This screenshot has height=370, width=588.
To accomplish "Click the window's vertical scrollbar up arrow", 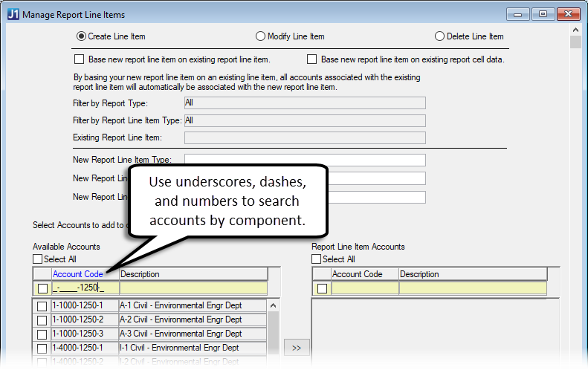I will pyautogui.click(x=575, y=30).
